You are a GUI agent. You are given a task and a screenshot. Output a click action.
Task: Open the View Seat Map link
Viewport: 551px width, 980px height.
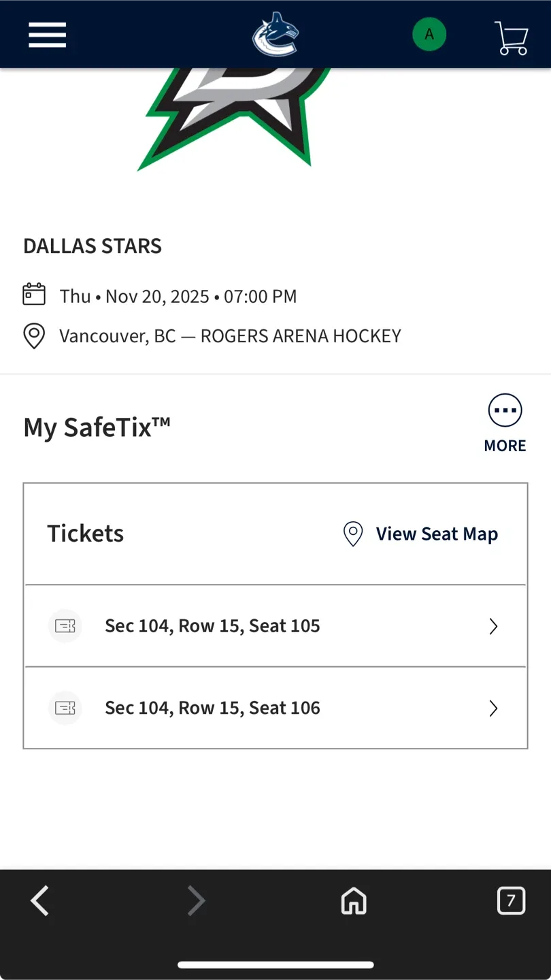click(x=421, y=534)
